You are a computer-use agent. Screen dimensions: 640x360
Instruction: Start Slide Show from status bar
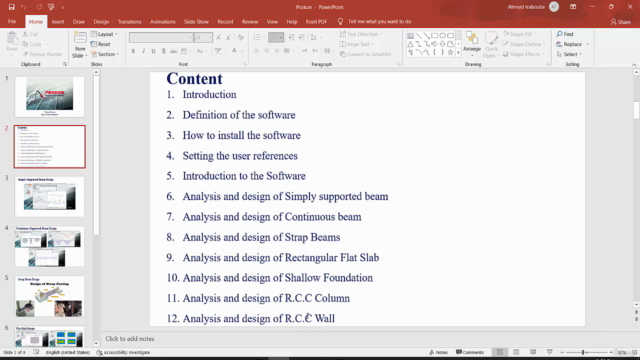tap(549, 352)
